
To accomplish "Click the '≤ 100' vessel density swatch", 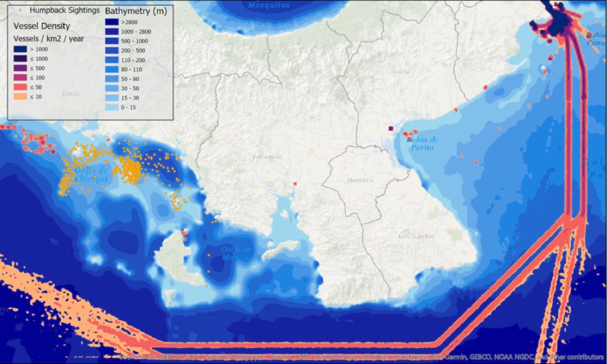I will pyautogui.click(x=20, y=77).
